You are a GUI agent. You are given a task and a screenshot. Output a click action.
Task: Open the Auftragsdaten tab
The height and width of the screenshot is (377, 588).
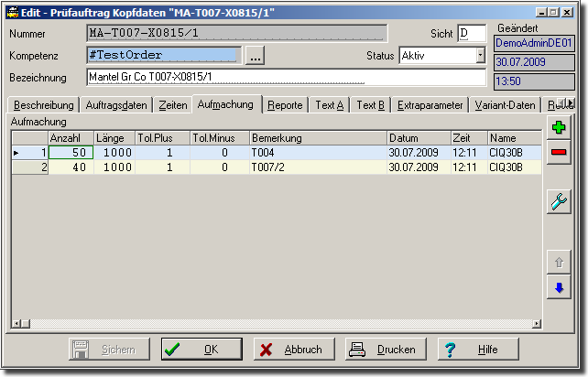click(115, 105)
